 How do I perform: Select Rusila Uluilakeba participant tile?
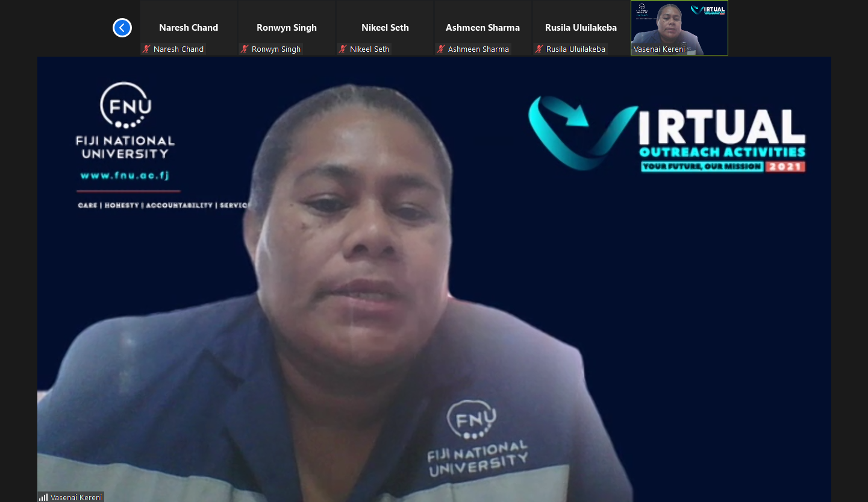tap(581, 28)
